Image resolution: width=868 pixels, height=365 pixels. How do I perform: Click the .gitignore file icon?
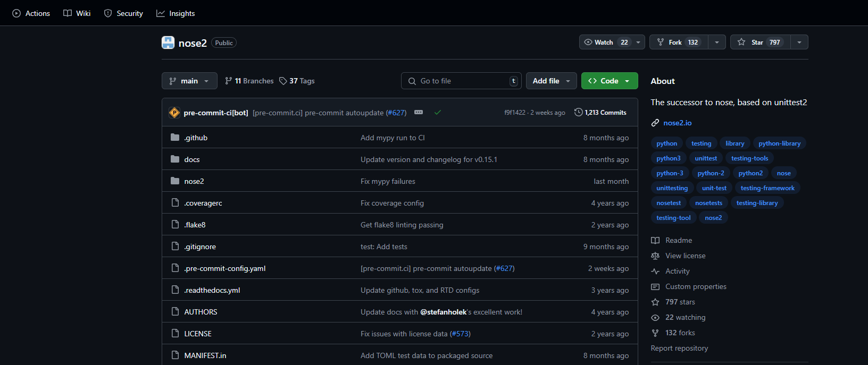click(x=175, y=246)
